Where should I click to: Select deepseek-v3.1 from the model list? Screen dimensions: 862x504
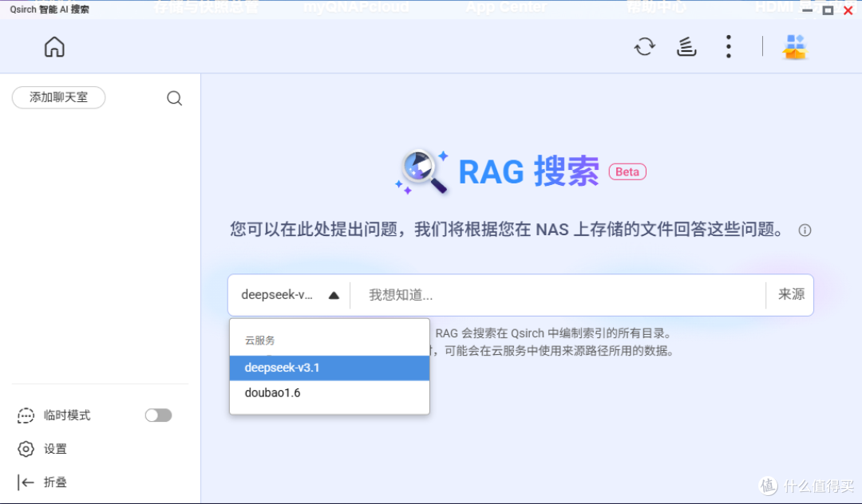click(330, 368)
